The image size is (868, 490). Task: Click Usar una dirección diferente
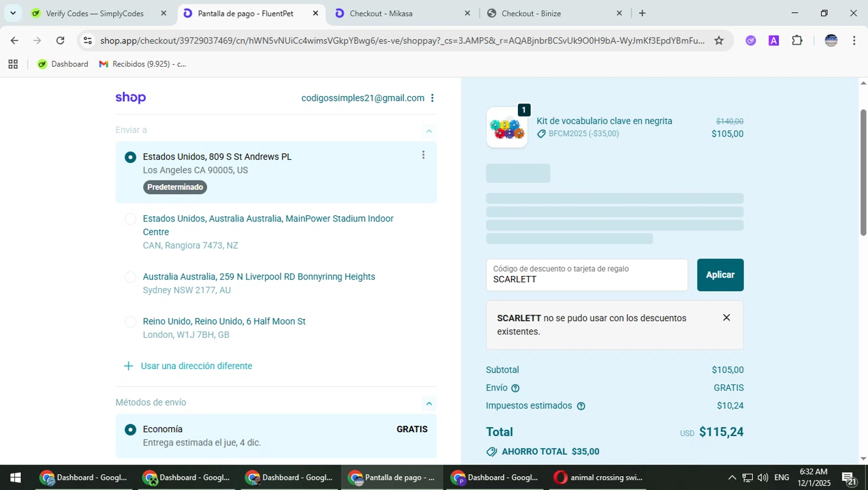[x=189, y=366]
